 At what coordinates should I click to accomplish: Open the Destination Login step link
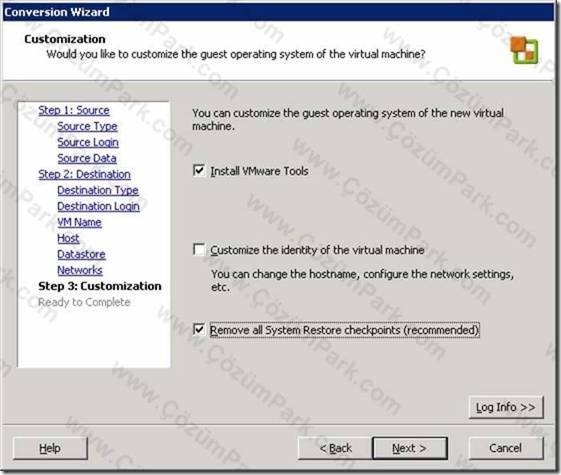pyautogui.click(x=98, y=206)
